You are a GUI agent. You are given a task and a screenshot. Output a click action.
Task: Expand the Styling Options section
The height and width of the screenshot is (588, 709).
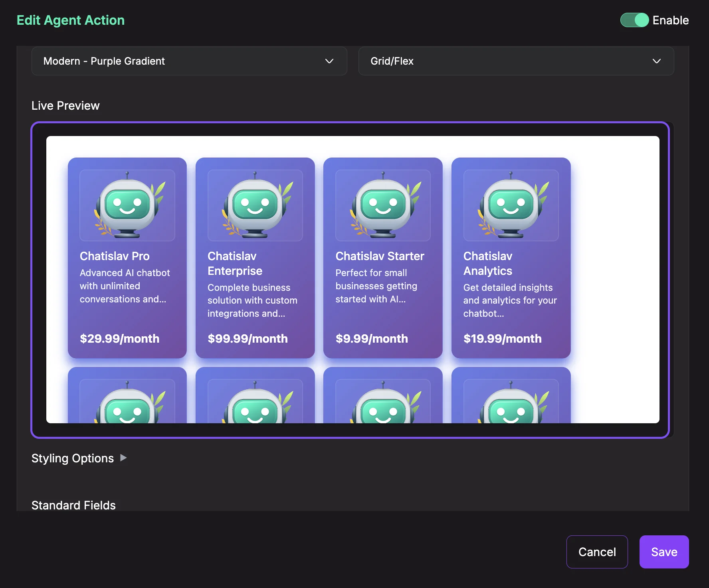(x=79, y=458)
